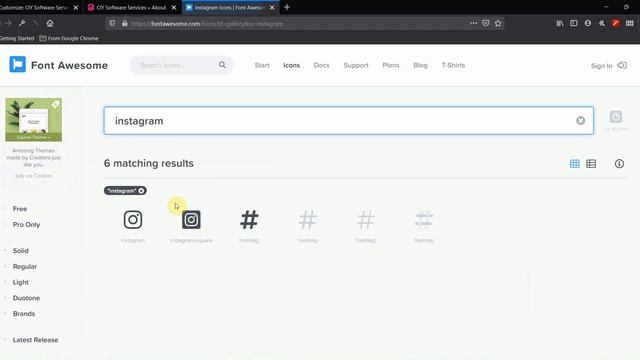Open the Icons nav link
640x360 pixels.
291,65
